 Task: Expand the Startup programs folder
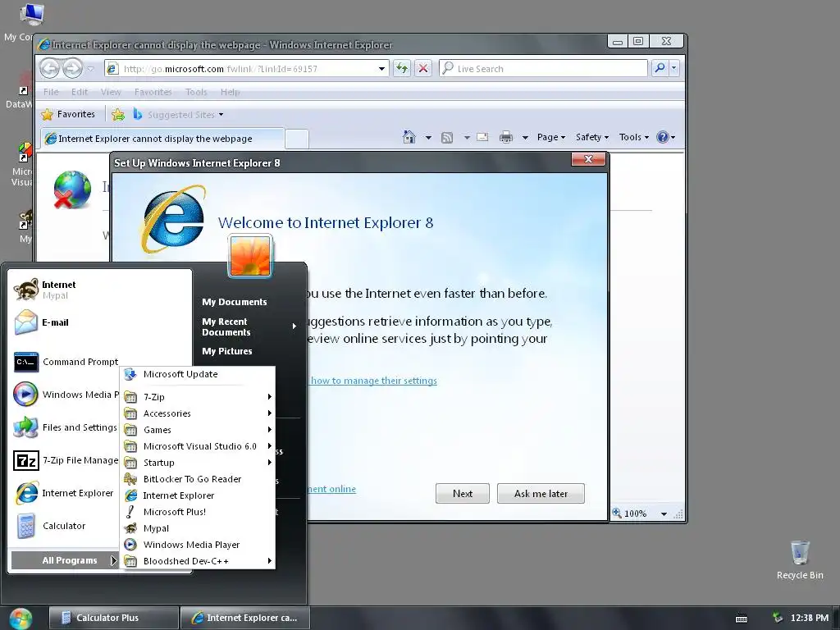coord(198,463)
